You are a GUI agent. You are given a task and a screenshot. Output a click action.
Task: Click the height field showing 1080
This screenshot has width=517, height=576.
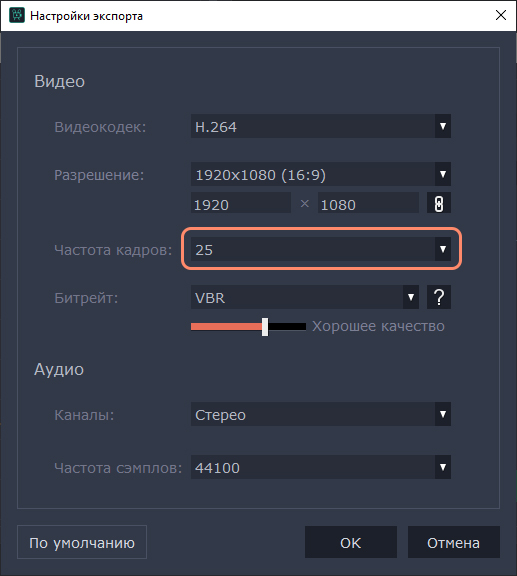tap(368, 204)
